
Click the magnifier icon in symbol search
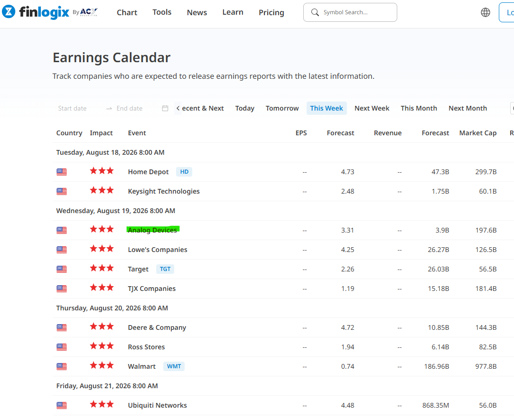pyautogui.click(x=315, y=12)
